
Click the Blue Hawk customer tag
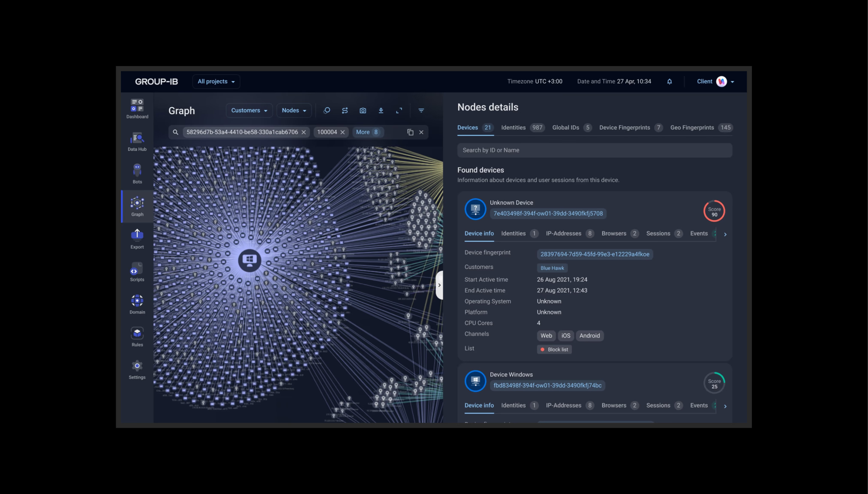(552, 268)
